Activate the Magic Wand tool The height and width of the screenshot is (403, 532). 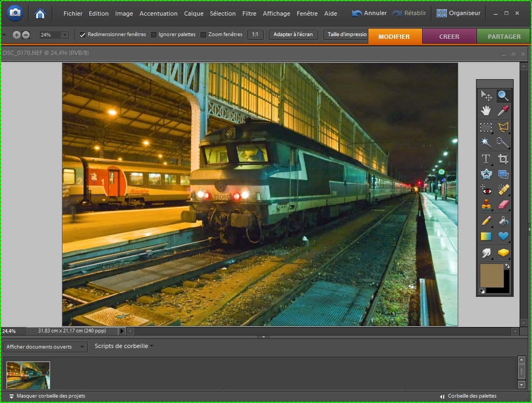click(486, 142)
